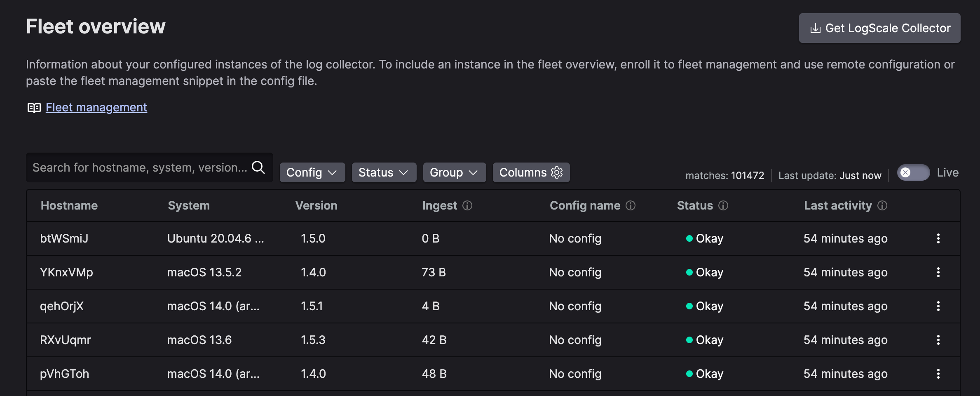Open the row menu for YKnxVMp

(938, 272)
